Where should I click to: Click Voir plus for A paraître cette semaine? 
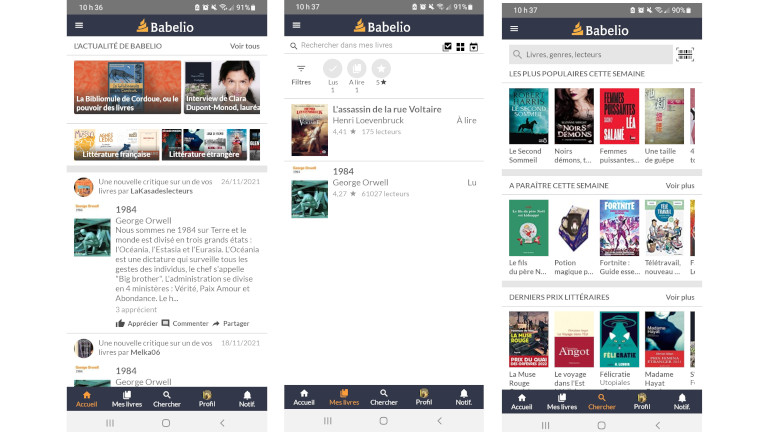pyautogui.click(x=680, y=186)
